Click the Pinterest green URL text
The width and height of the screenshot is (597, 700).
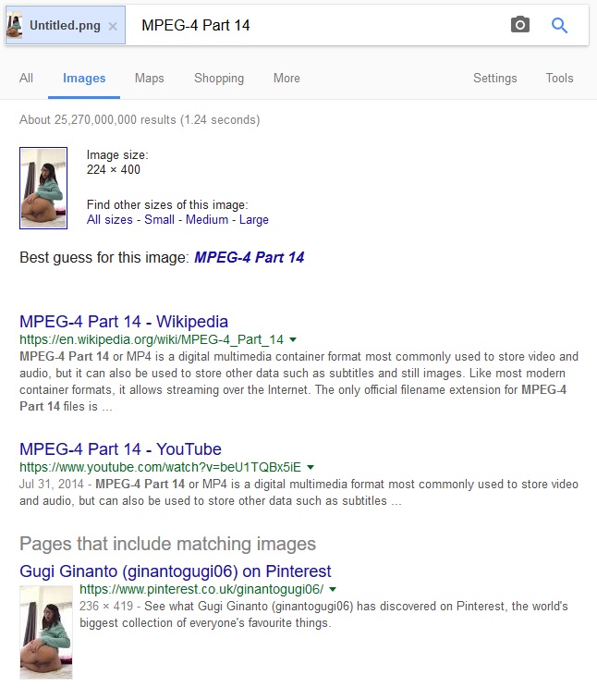click(x=201, y=589)
